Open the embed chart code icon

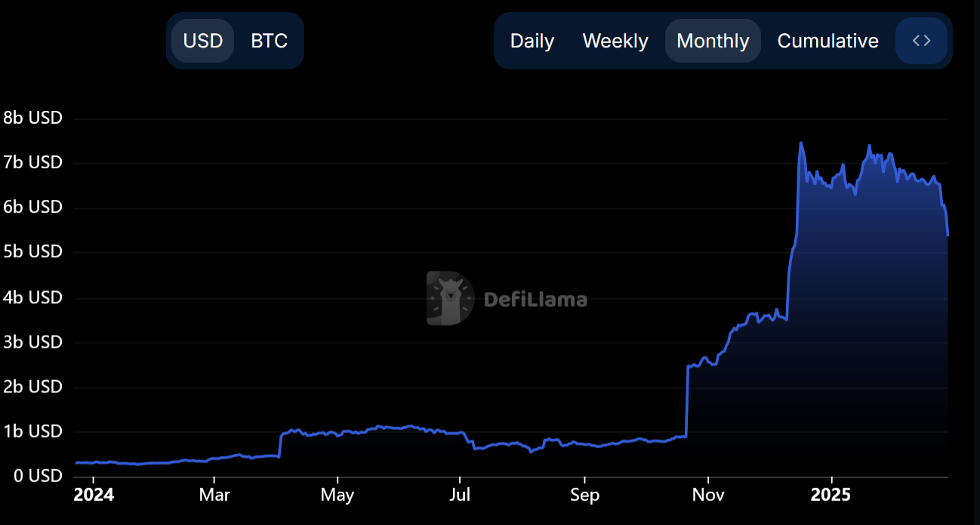point(921,41)
